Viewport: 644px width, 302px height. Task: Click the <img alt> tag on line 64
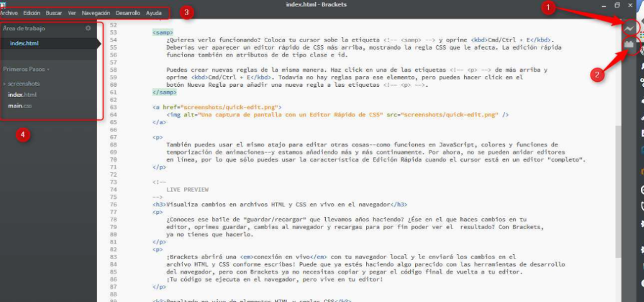click(338, 115)
